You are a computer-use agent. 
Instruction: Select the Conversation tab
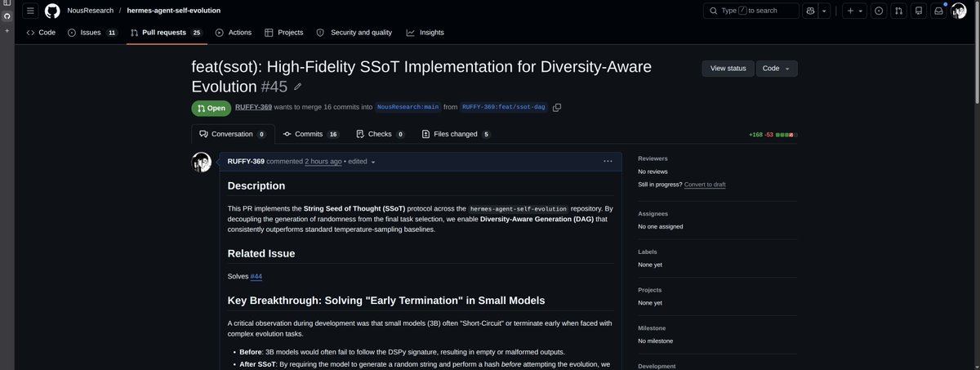(232, 134)
